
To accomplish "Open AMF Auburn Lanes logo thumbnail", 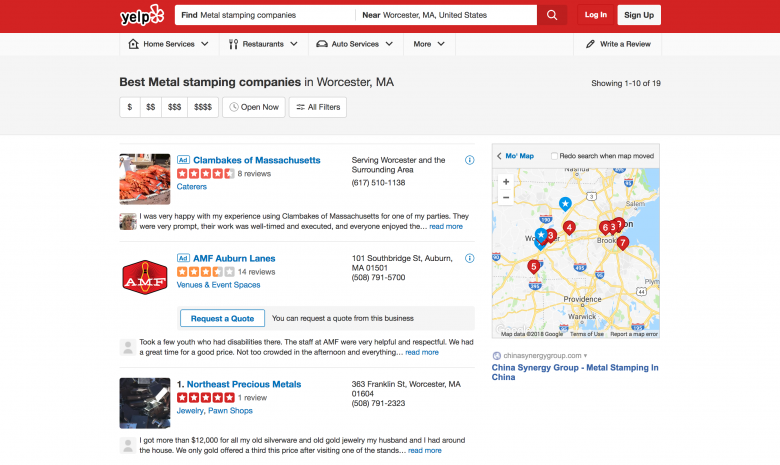I will click(x=145, y=277).
